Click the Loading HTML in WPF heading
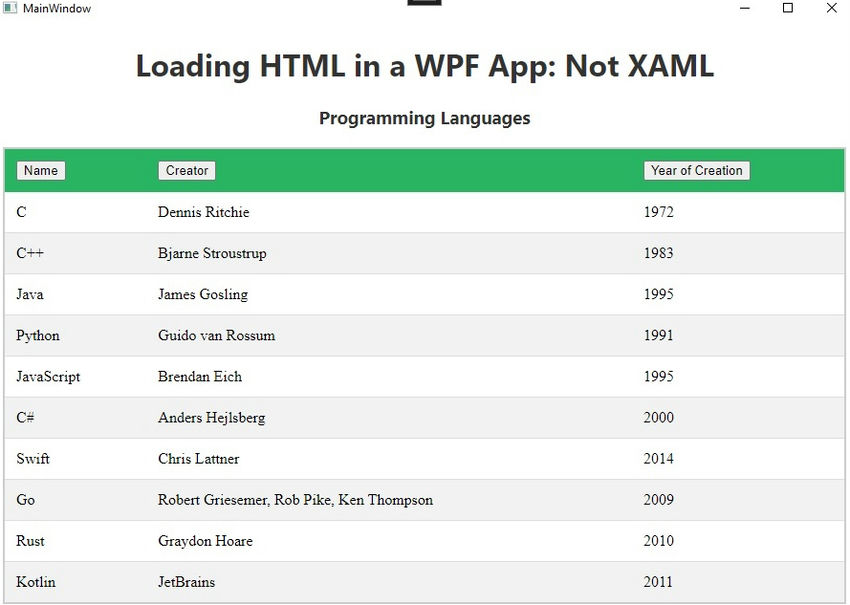The image size is (850, 605). [424, 66]
